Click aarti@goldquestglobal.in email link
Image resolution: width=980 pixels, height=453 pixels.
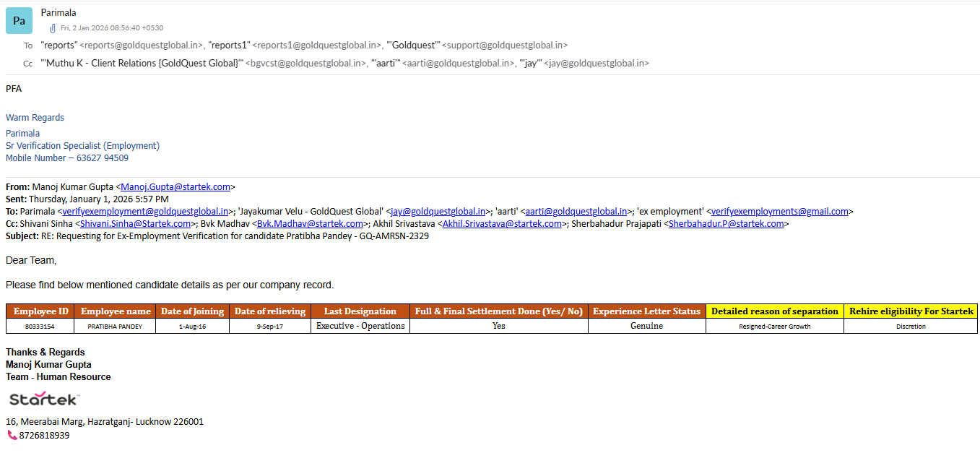pyautogui.click(x=576, y=212)
